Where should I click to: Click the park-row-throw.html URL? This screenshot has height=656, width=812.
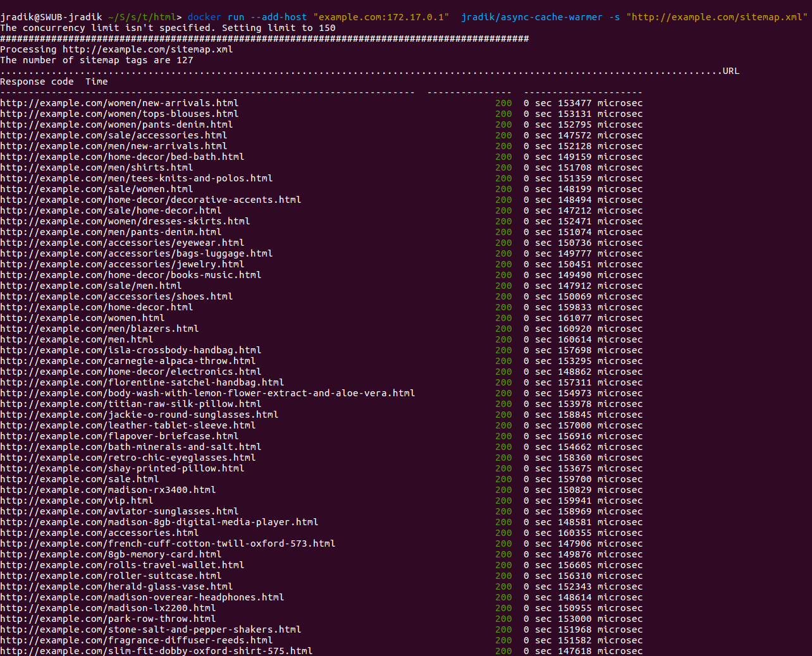pos(108,619)
